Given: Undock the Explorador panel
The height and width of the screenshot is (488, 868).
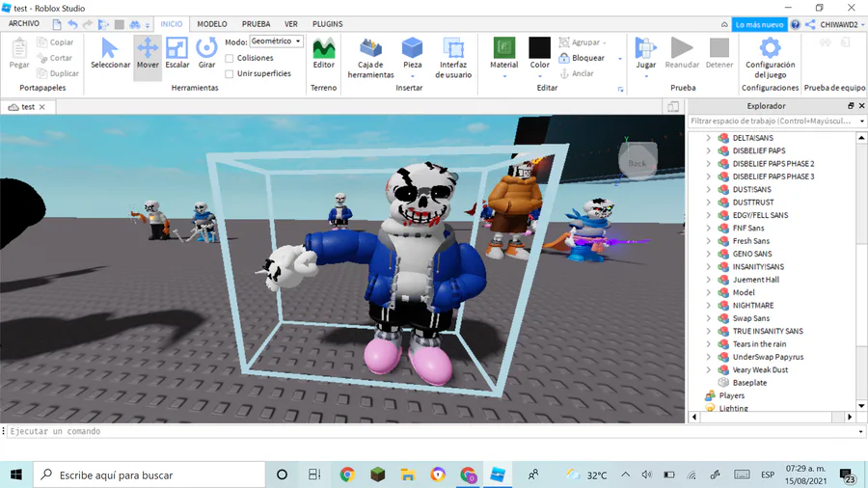Looking at the screenshot, I should [x=851, y=106].
